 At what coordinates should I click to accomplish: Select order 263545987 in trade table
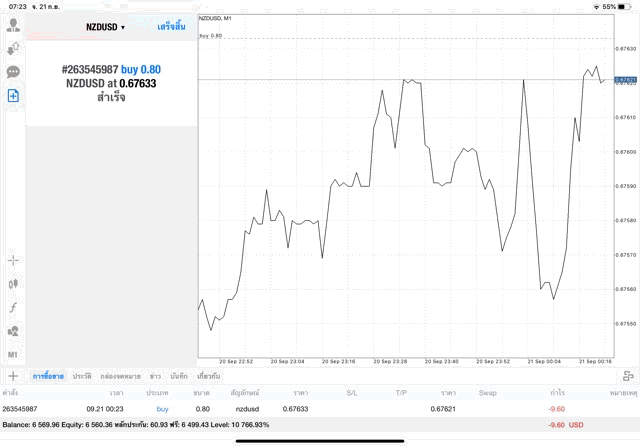tap(20, 409)
